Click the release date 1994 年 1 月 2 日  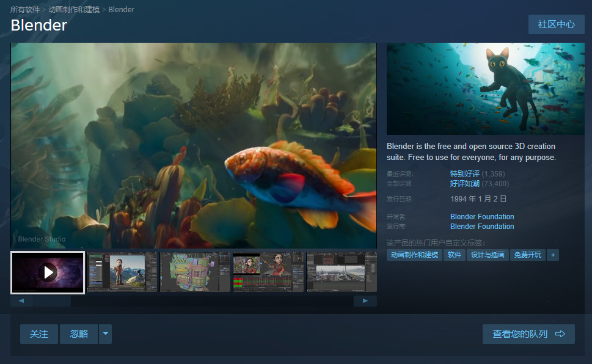point(478,199)
